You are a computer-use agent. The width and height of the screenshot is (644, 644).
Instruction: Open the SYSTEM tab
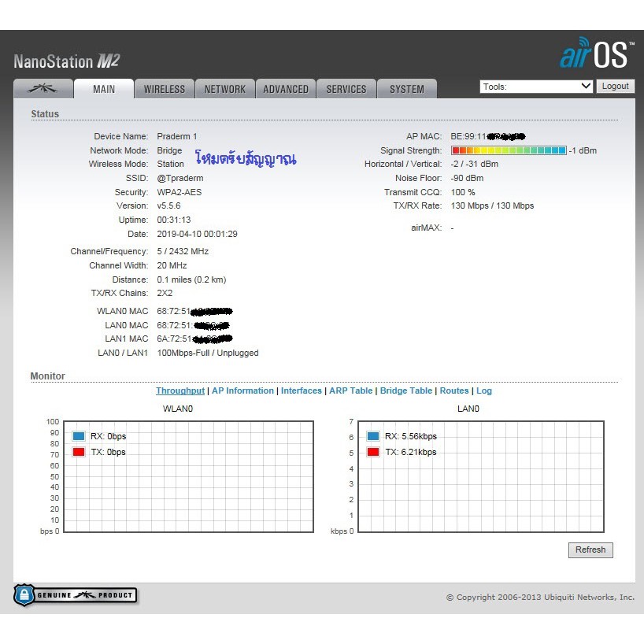pos(407,89)
